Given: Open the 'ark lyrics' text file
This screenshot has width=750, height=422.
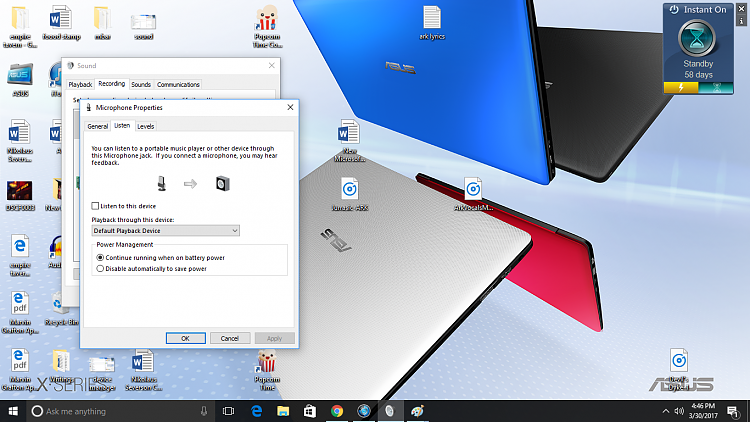Looking at the screenshot, I should (431, 20).
